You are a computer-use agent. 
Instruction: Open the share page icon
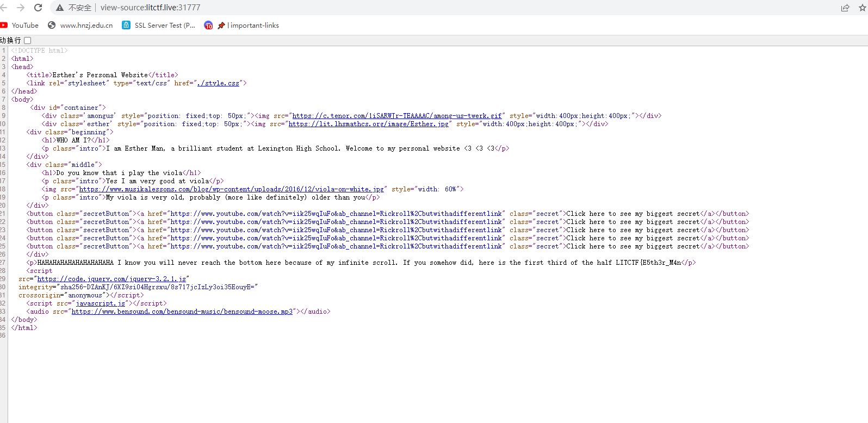845,8
